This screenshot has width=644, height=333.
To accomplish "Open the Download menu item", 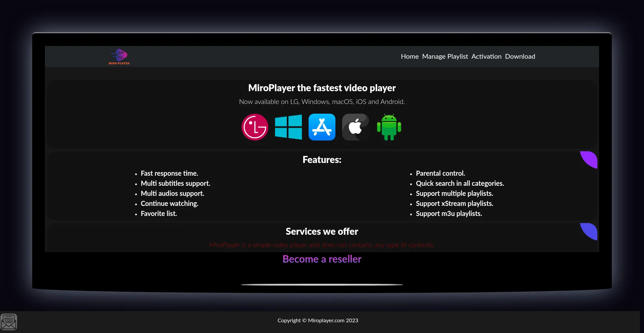I will tap(520, 56).
